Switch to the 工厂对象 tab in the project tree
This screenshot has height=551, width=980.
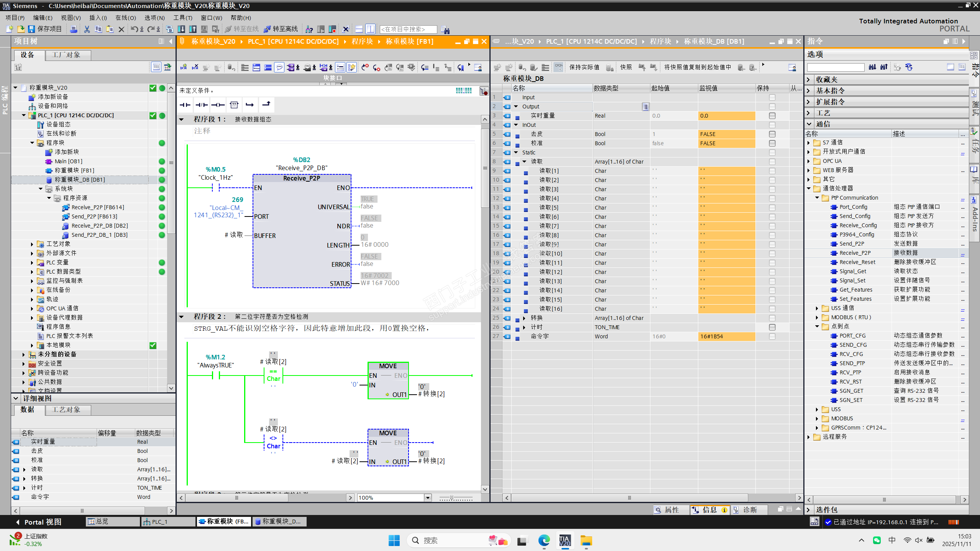click(67, 55)
